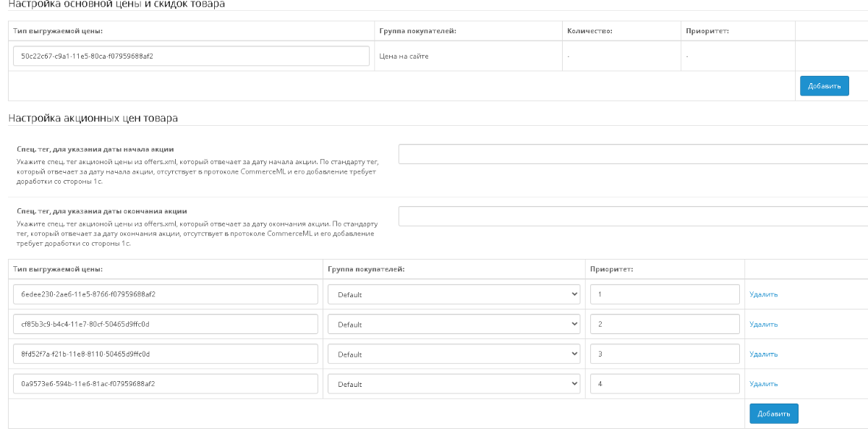This screenshot has width=868, height=431.
Task: Click the main price type field 50c22c67
Action: pos(192,56)
